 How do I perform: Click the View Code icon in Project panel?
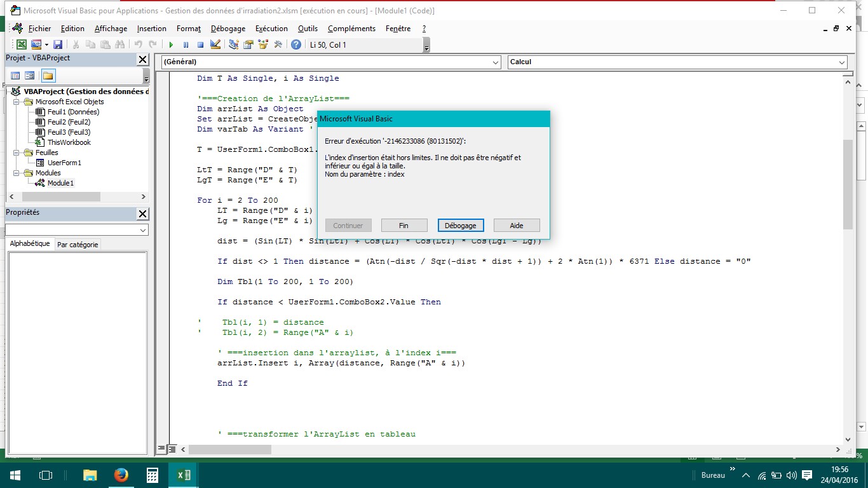point(16,76)
